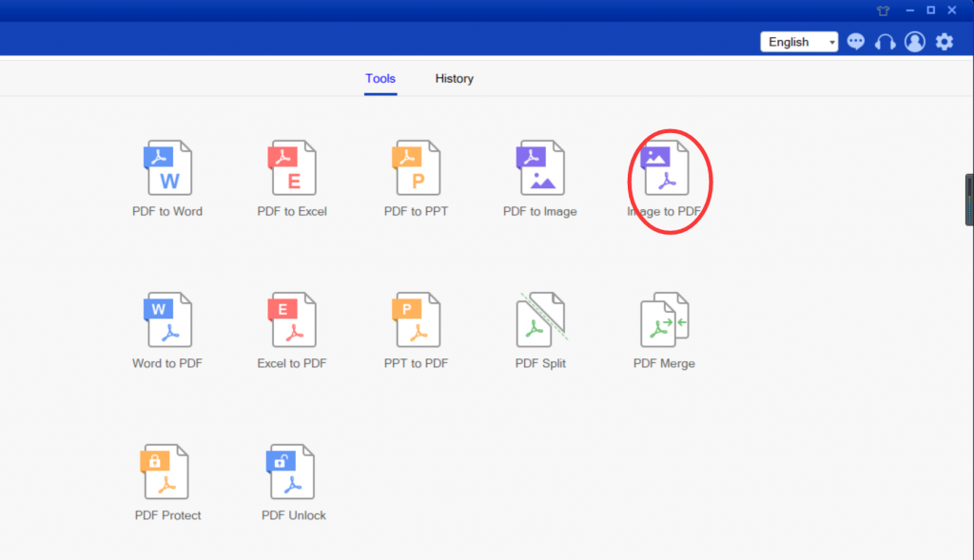
Task: Open the user account profile icon
Action: pos(915,42)
